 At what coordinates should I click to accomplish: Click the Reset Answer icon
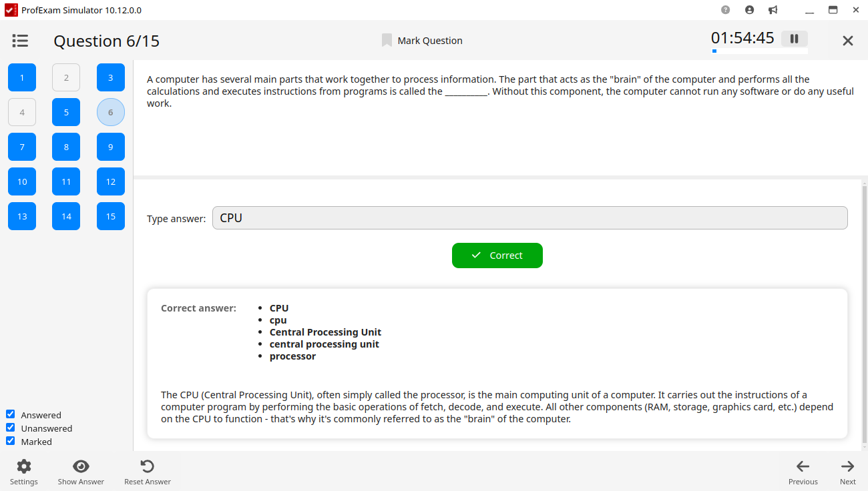148,467
